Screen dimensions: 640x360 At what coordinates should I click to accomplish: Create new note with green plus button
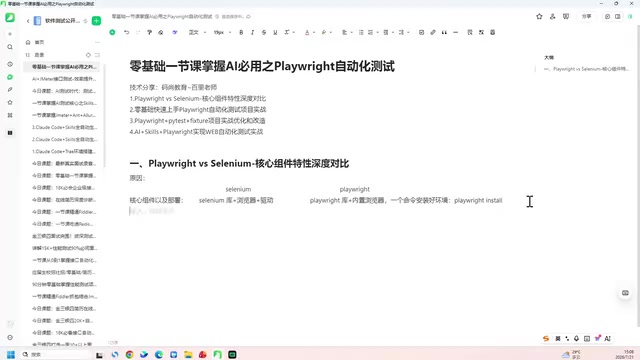[x=96, y=21]
